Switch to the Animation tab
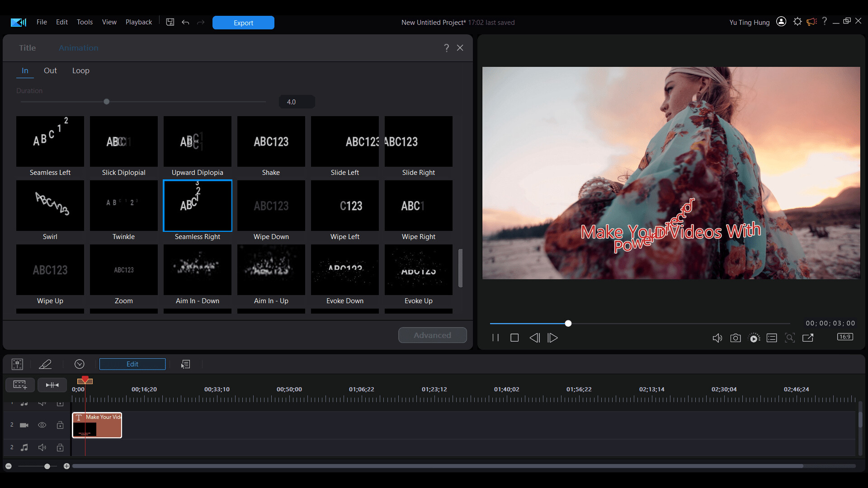The image size is (868, 488). (x=78, y=48)
